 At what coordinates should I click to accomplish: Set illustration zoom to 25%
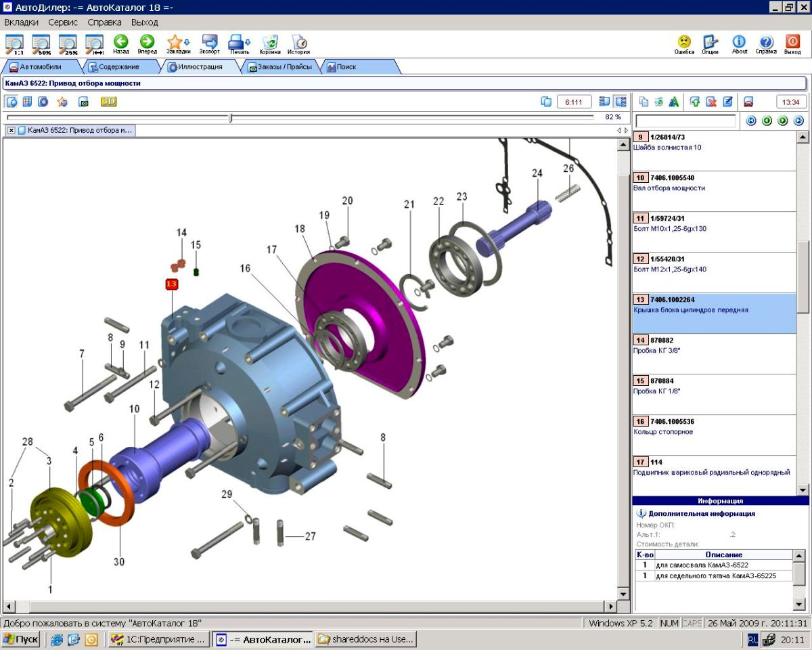coord(68,45)
